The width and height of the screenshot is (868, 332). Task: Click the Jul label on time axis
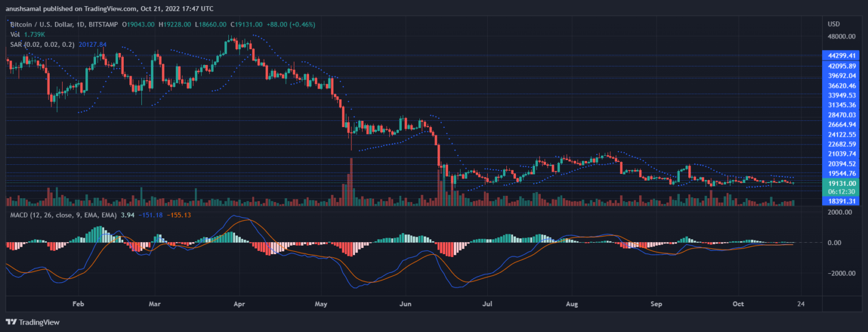[488, 304]
